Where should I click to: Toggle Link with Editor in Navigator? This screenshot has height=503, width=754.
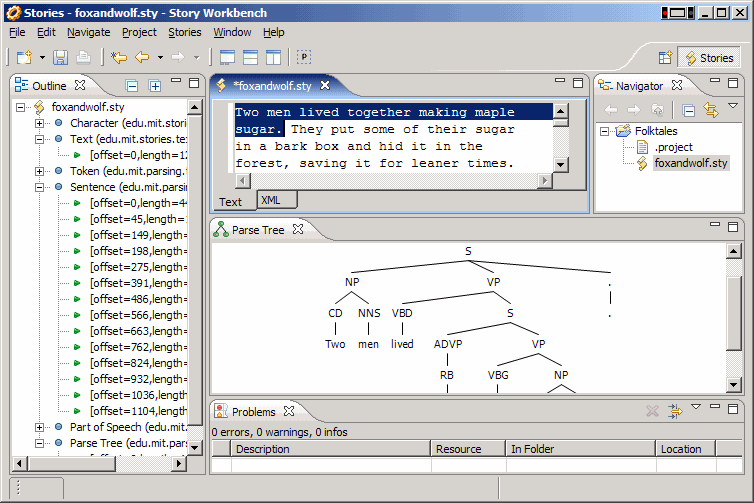point(711,110)
